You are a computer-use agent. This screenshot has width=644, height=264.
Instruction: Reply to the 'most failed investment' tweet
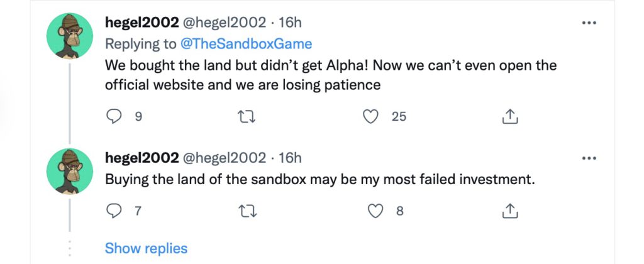tap(113, 211)
